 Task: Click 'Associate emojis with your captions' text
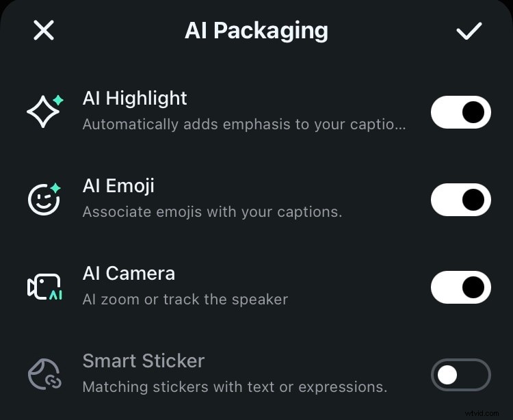212,212
